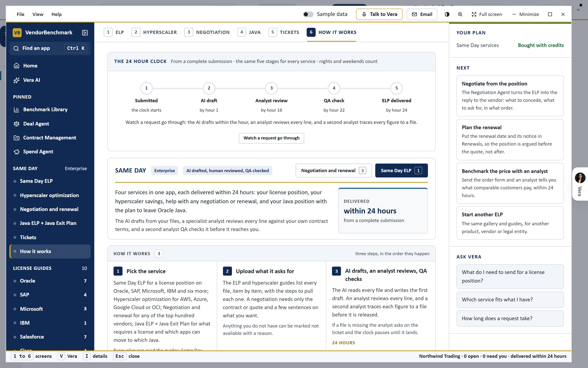The height and width of the screenshot is (368, 588).
Task: Open the pinned Benchmark Library
Action: pyautogui.click(x=50, y=110)
